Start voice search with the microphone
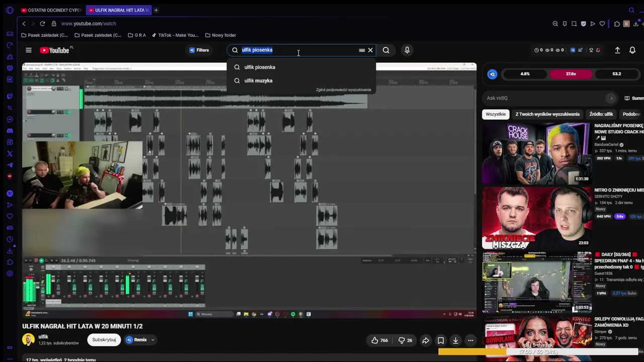 [407, 50]
